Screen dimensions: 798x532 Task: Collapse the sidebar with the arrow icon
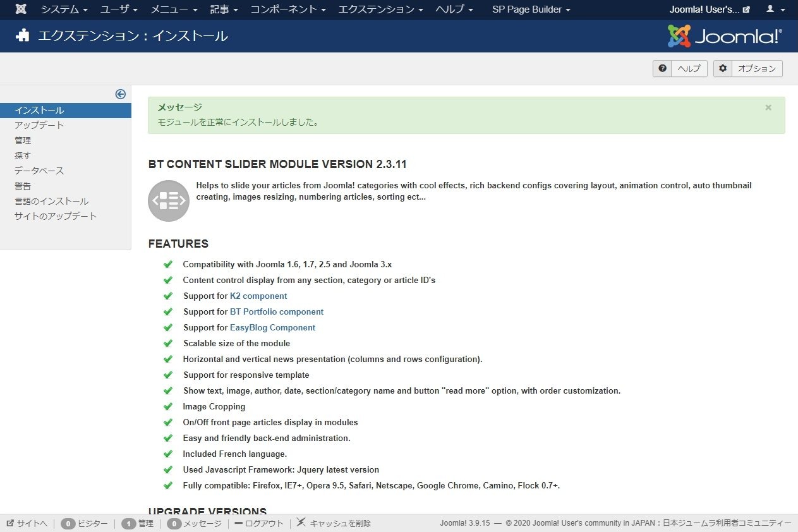[120, 94]
